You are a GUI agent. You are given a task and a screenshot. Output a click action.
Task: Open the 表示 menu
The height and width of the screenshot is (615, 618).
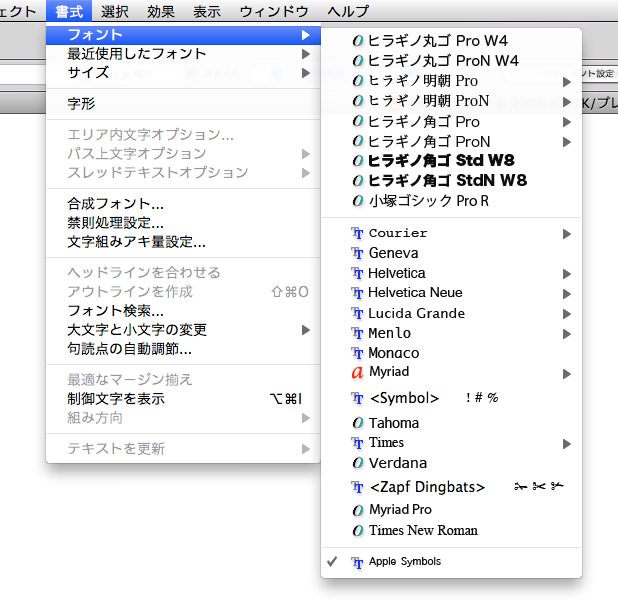click(207, 11)
